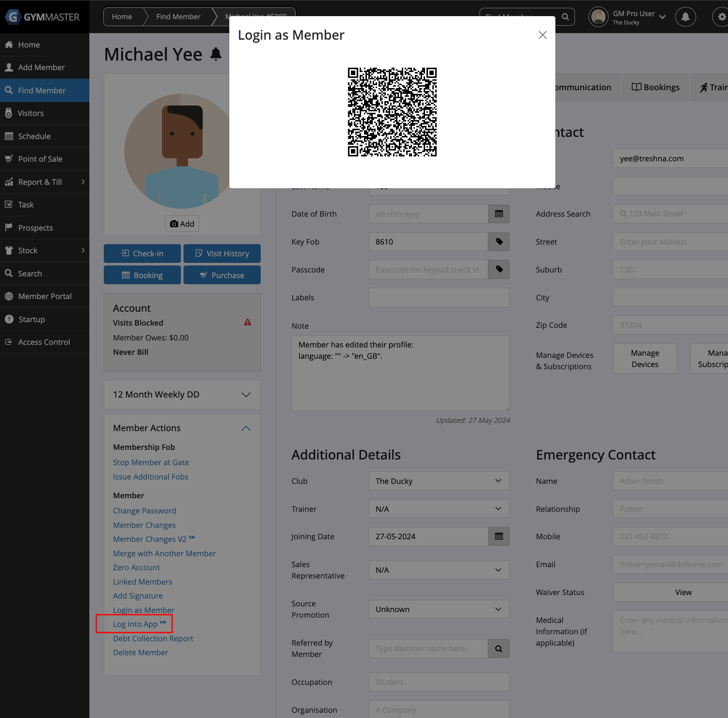Click the Visits Blocked warning icon
Image resolution: width=728 pixels, height=718 pixels.
tap(248, 322)
